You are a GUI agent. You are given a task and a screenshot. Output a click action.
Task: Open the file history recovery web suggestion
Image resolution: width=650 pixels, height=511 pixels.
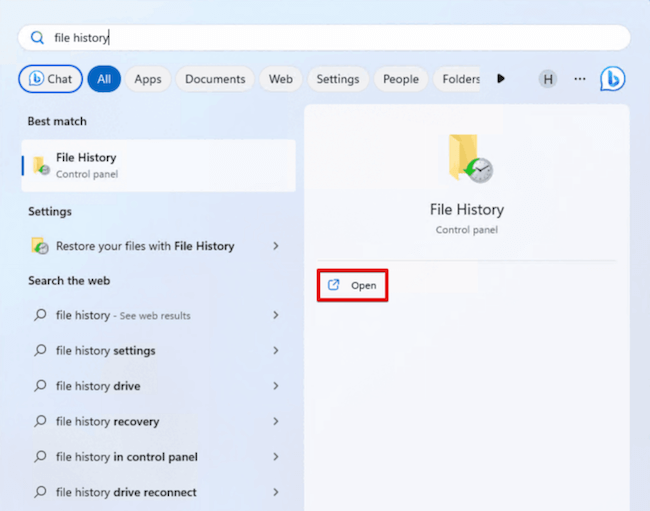(107, 422)
